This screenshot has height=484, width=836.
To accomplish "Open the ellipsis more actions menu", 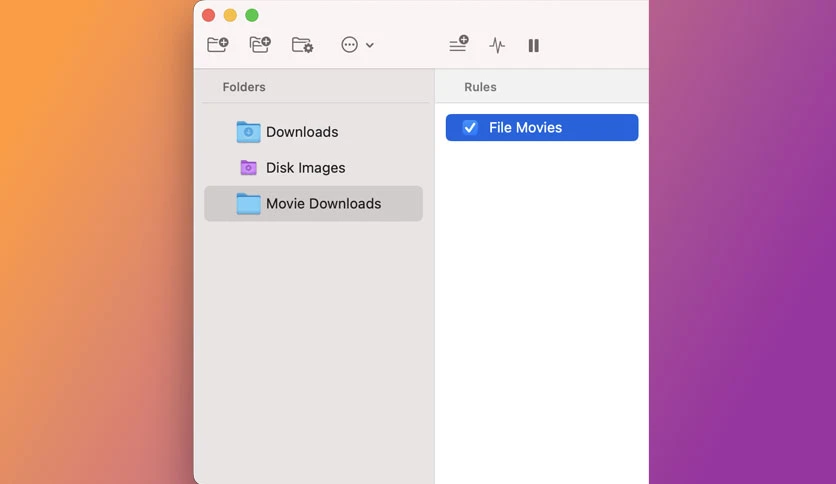I will (349, 45).
